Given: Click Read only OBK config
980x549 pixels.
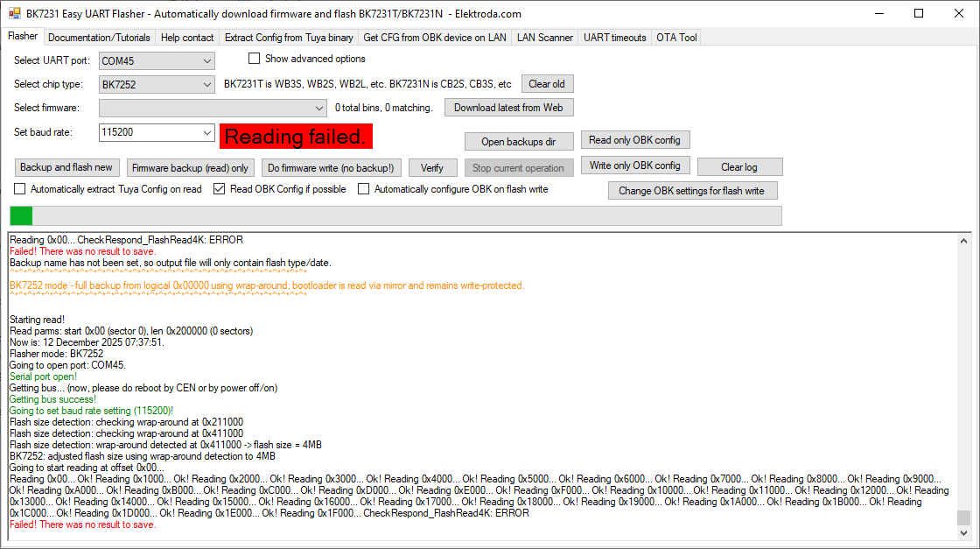Looking at the screenshot, I should [x=635, y=140].
